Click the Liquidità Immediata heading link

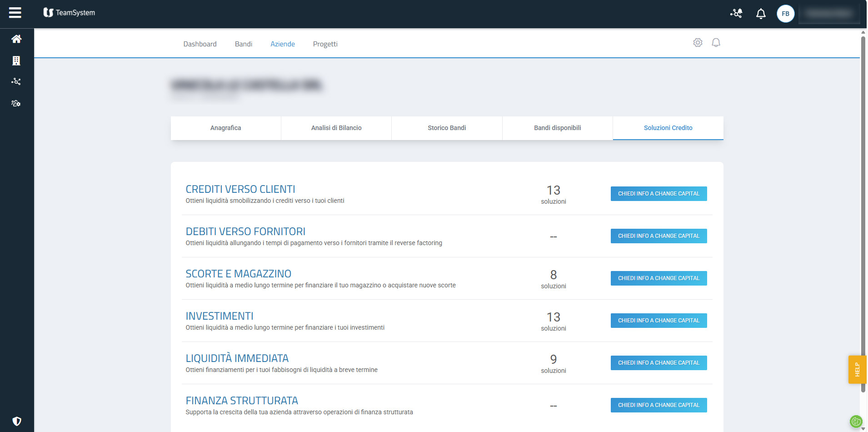[237, 358]
